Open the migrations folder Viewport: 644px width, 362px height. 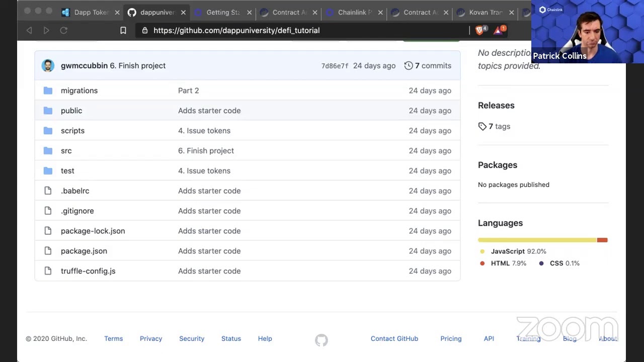tap(79, 90)
